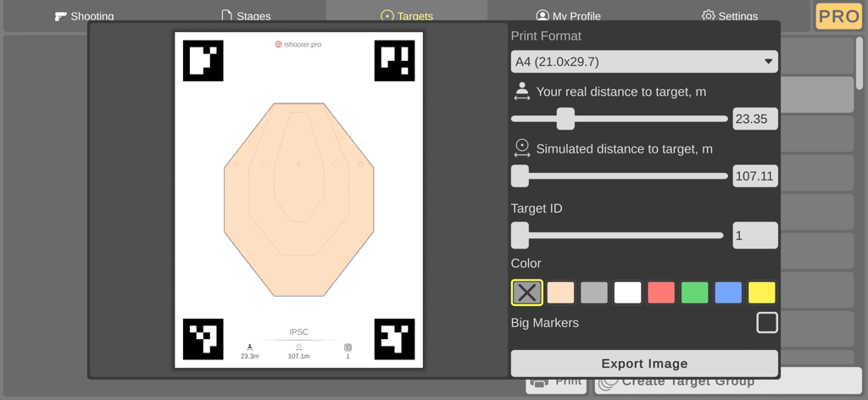Click the target icon beside simulated distance label

pyautogui.click(x=521, y=148)
